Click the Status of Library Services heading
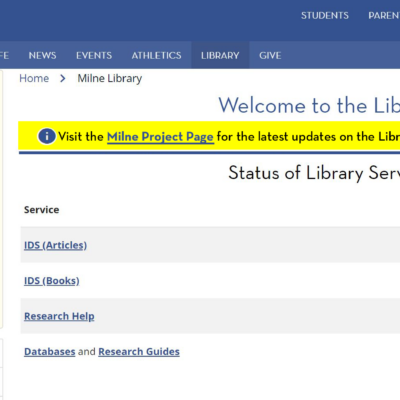The width and height of the screenshot is (400, 400). tap(314, 173)
